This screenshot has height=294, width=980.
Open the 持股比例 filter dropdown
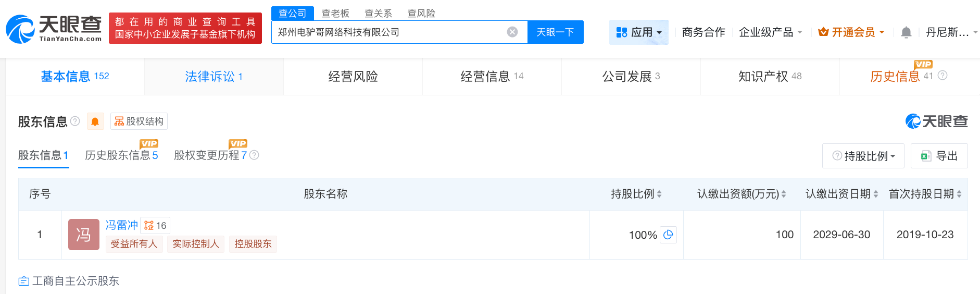(863, 156)
